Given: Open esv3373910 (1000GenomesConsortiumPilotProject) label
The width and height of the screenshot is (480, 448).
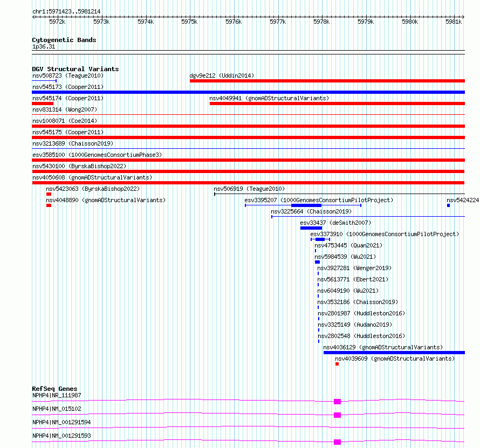Looking at the screenshot, I should [x=385, y=234].
